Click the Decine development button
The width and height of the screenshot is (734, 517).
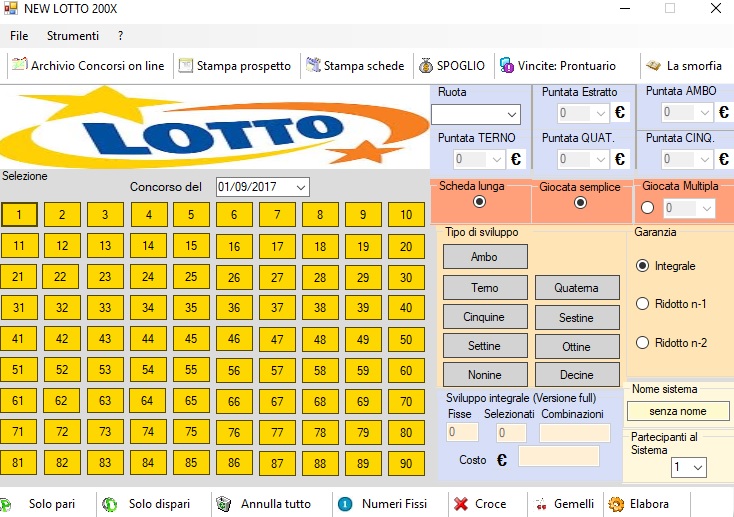click(x=577, y=375)
